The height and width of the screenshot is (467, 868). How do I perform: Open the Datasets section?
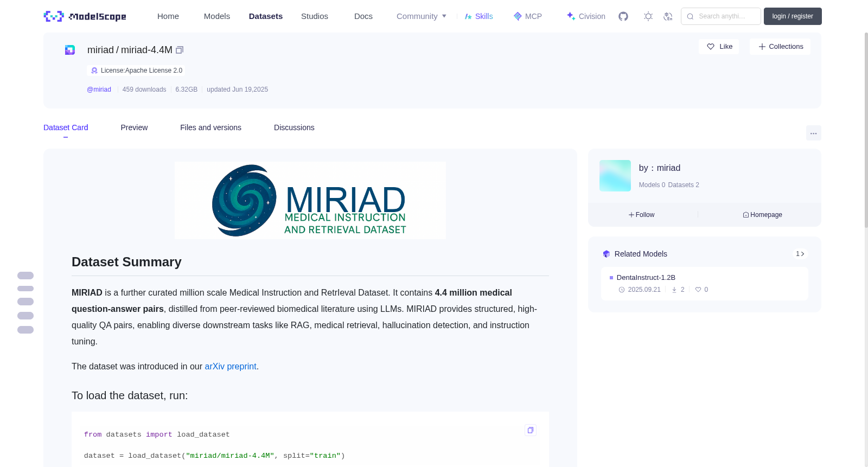[266, 16]
